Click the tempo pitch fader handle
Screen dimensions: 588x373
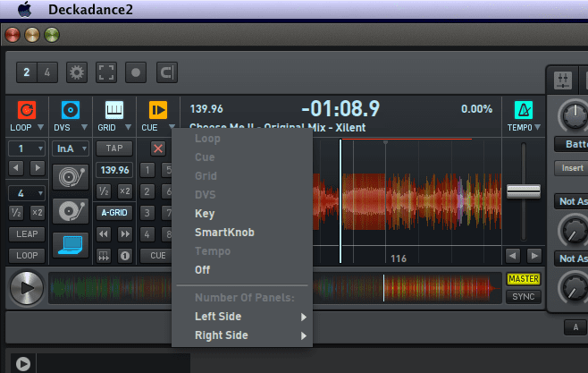coord(523,191)
